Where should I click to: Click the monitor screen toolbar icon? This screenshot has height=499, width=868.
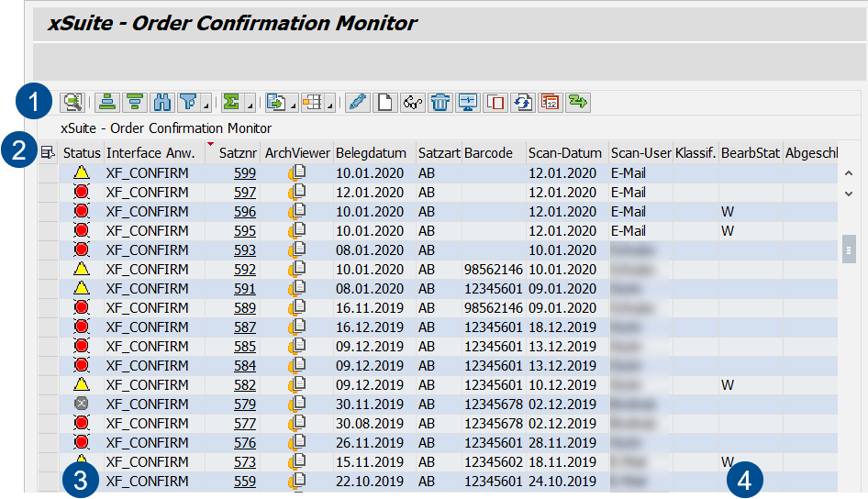tap(468, 103)
